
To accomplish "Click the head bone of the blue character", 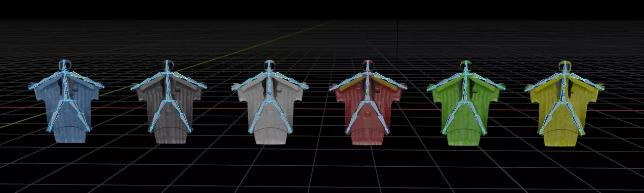I will coord(64,65).
